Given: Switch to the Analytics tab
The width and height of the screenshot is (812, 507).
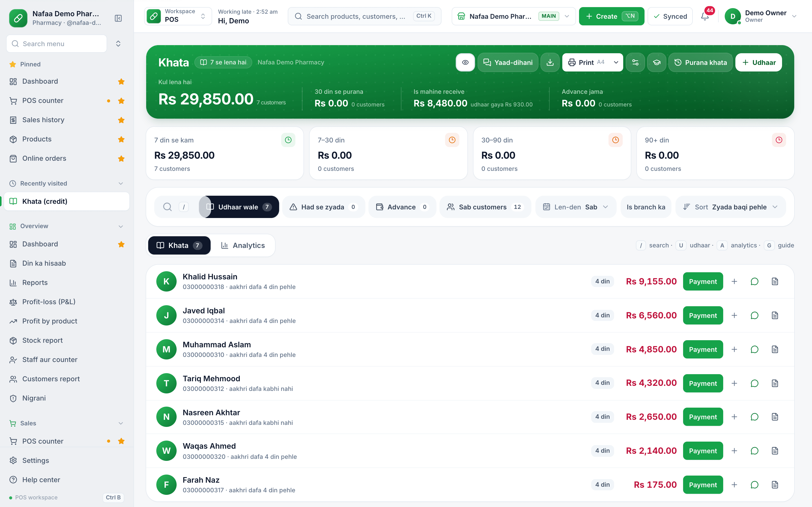Looking at the screenshot, I should coord(243,245).
